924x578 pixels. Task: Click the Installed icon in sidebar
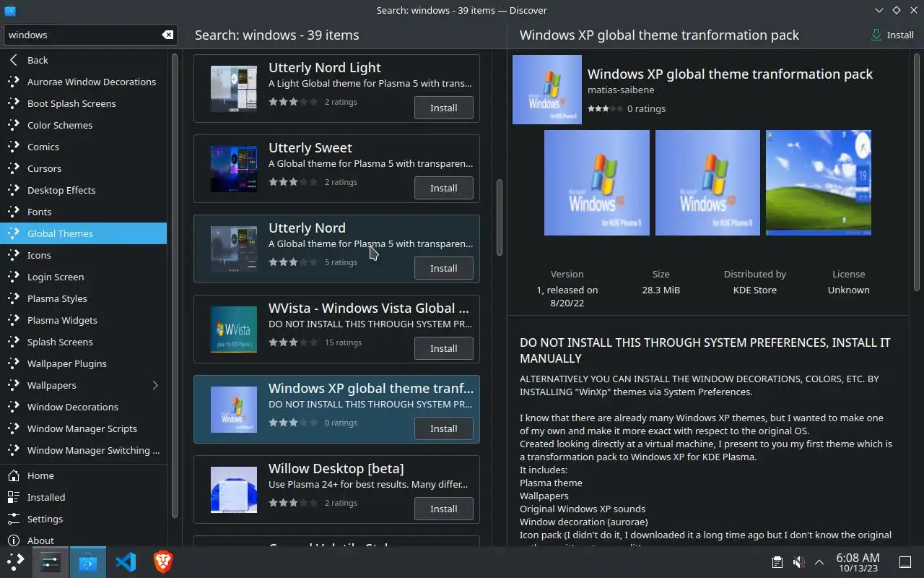(14, 497)
